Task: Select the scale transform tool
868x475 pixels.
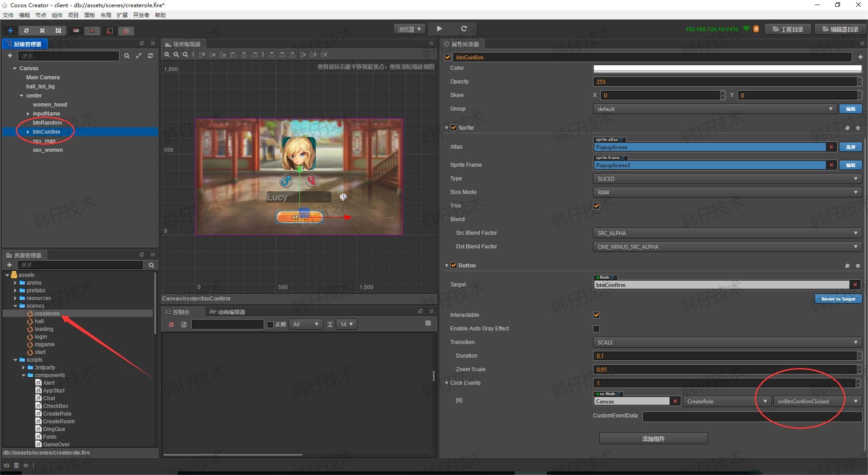Action: (42, 30)
